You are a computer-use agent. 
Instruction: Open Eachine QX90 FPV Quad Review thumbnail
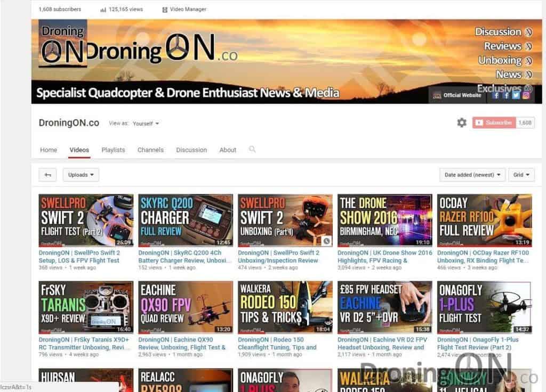pos(186,307)
